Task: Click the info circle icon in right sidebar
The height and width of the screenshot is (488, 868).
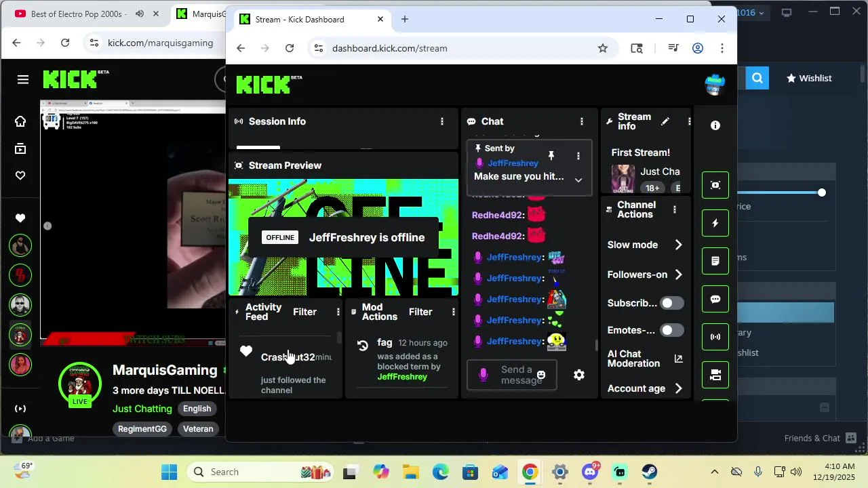Action: click(x=715, y=125)
